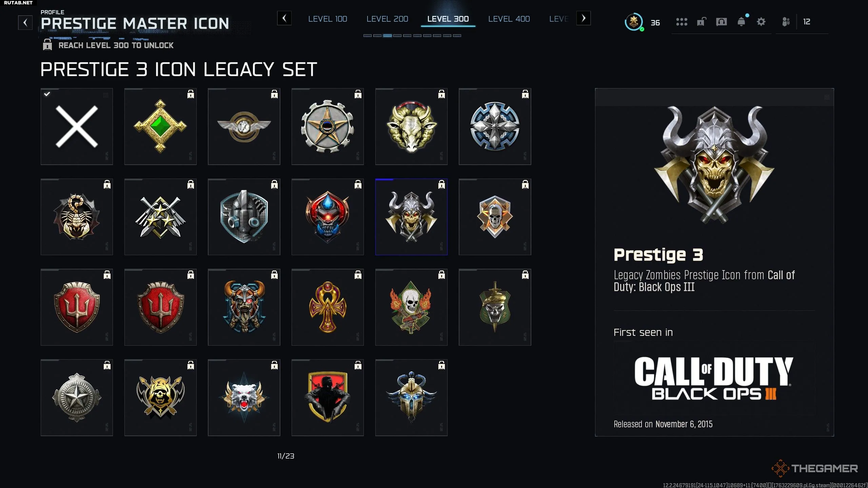Switch to the LEVEL 400 tab
Viewport: 868px width, 488px height.
509,19
